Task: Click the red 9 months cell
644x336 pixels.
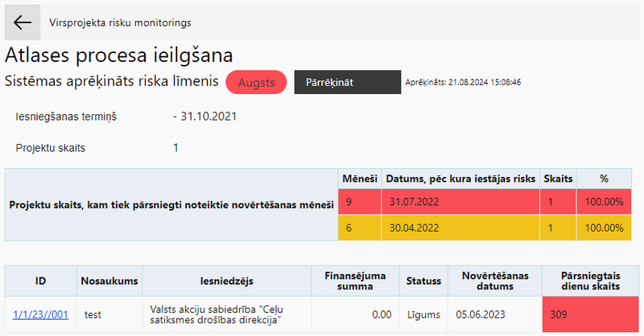Action: [x=360, y=202]
